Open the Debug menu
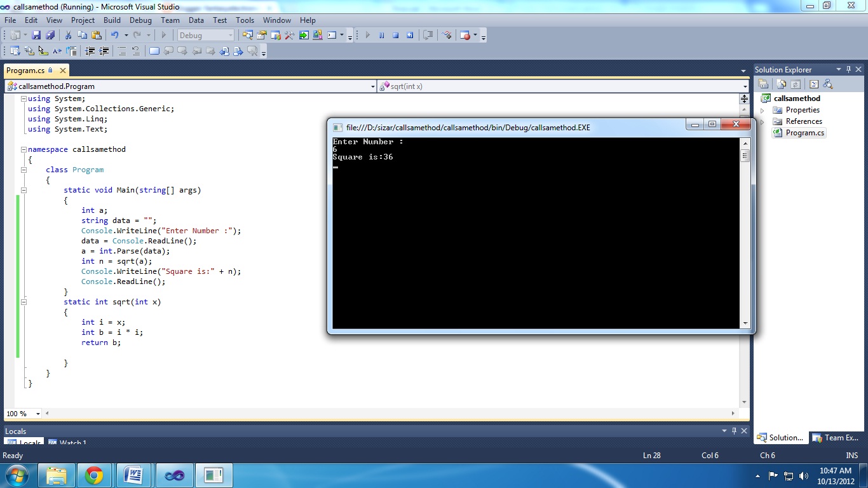This screenshot has width=868, height=488. pos(140,20)
